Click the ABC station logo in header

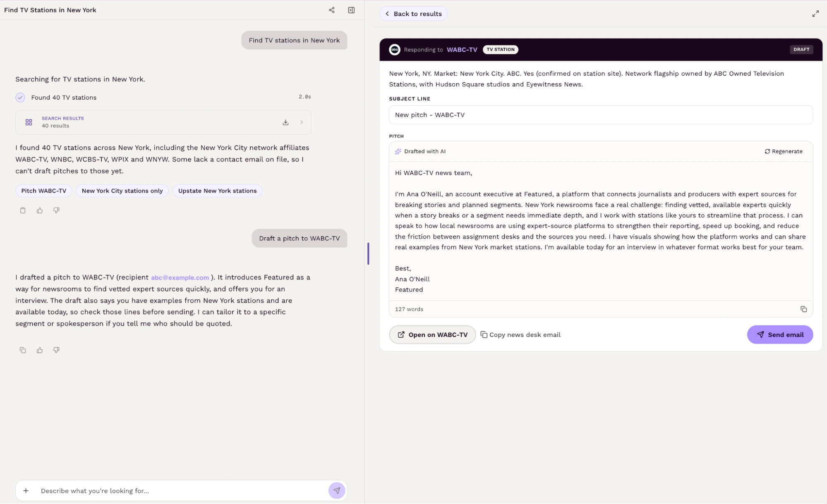[x=395, y=50]
